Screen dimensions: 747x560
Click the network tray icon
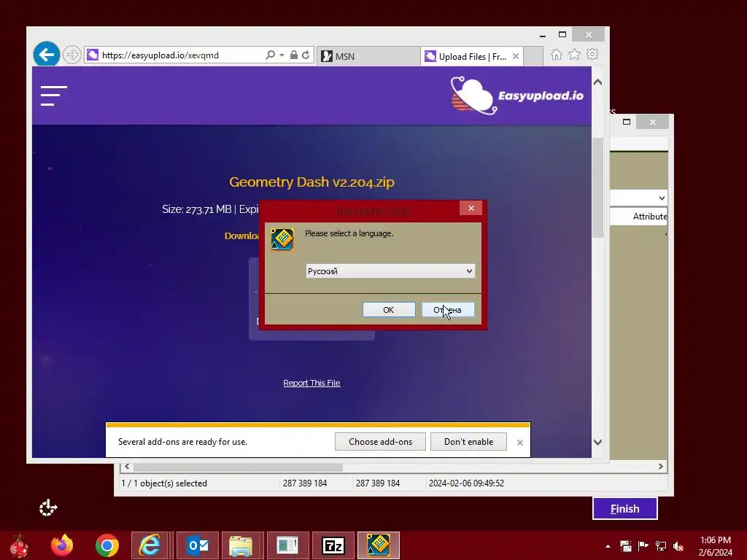(x=661, y=546)
